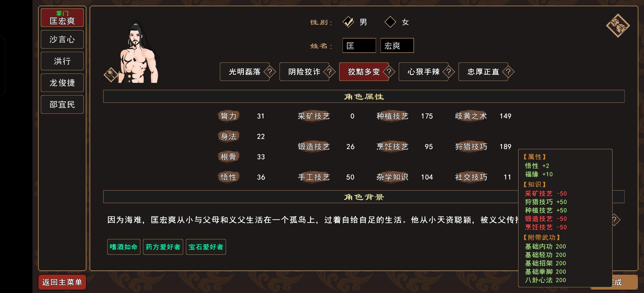Click the surname input field 匡

tap(359, 45)
